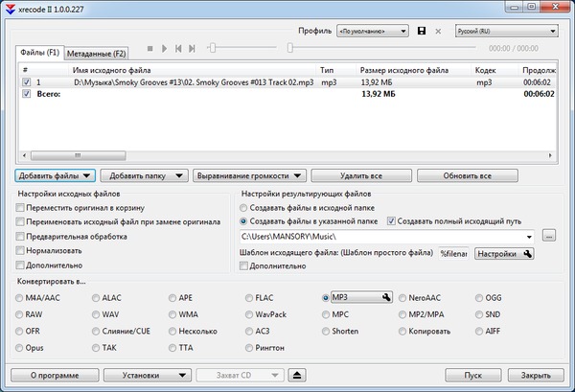575x392 pixels.
Task: Click the save profile floppy disk icon
Action: pos(422,32)
